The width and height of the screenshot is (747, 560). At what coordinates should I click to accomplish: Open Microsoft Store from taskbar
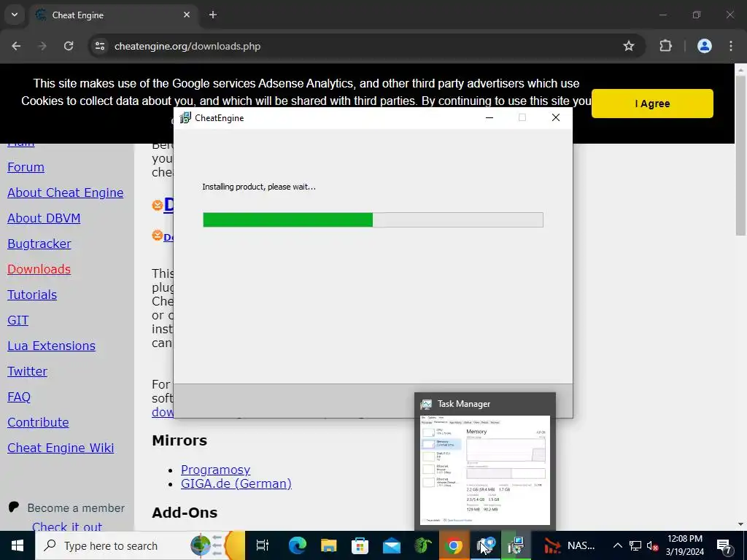tap(360, 545)
